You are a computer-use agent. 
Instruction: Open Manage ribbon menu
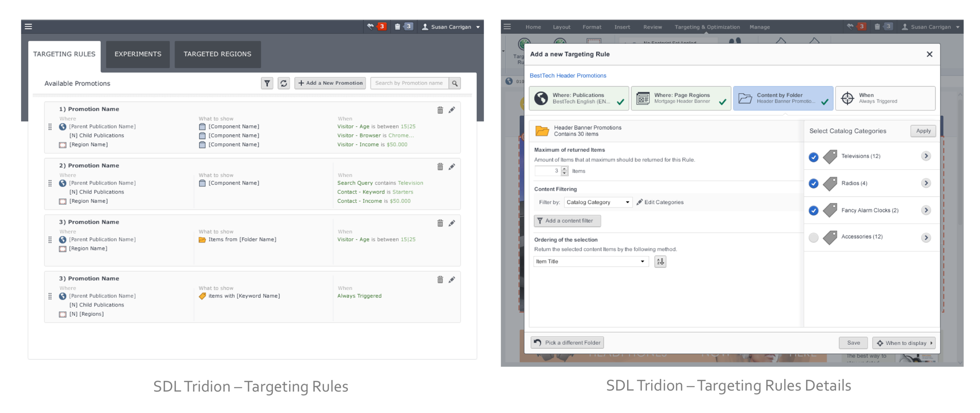pos(760,27)
